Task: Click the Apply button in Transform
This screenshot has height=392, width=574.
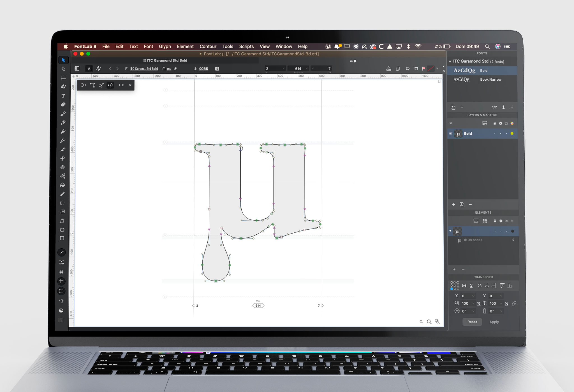Action: (x=494, y=322)
